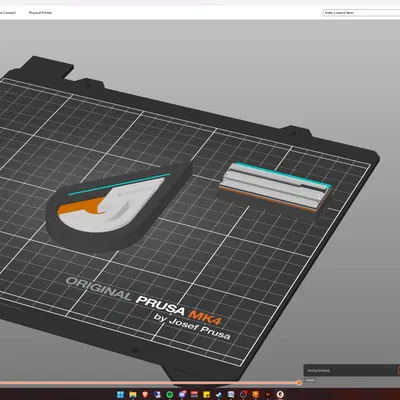Click the horizontal preview slider handle
Viewport: 400px width, 400px height.
point(299,383)
